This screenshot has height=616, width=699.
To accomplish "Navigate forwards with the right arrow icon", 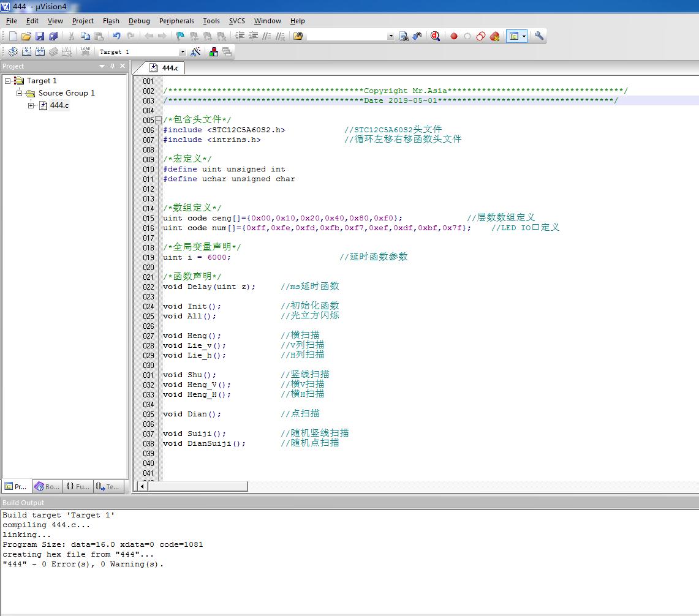I will click(x=162, y=36).
